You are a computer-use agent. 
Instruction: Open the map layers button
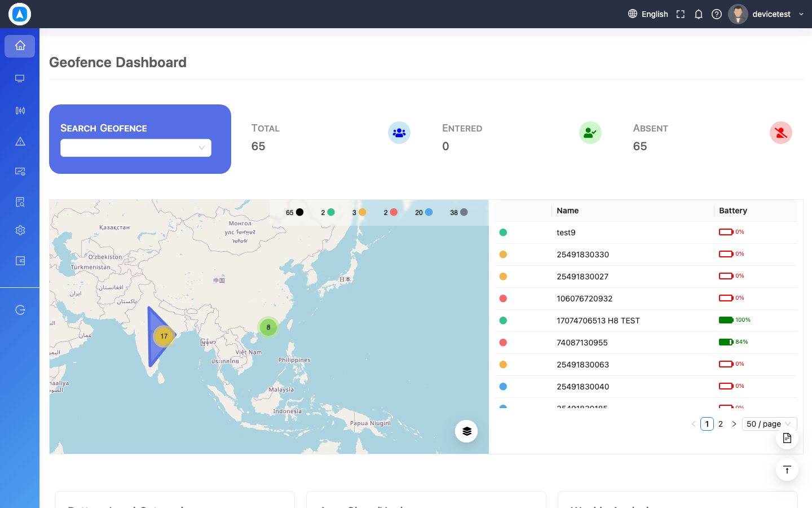tap(466, 431)
